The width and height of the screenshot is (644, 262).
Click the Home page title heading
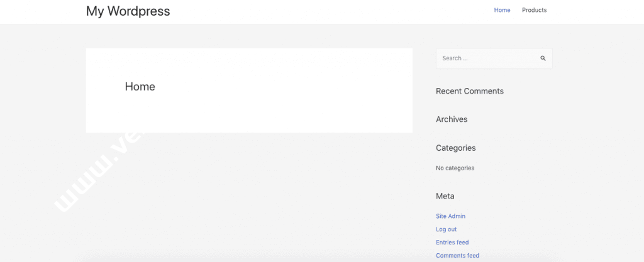[x=140, y=87]
